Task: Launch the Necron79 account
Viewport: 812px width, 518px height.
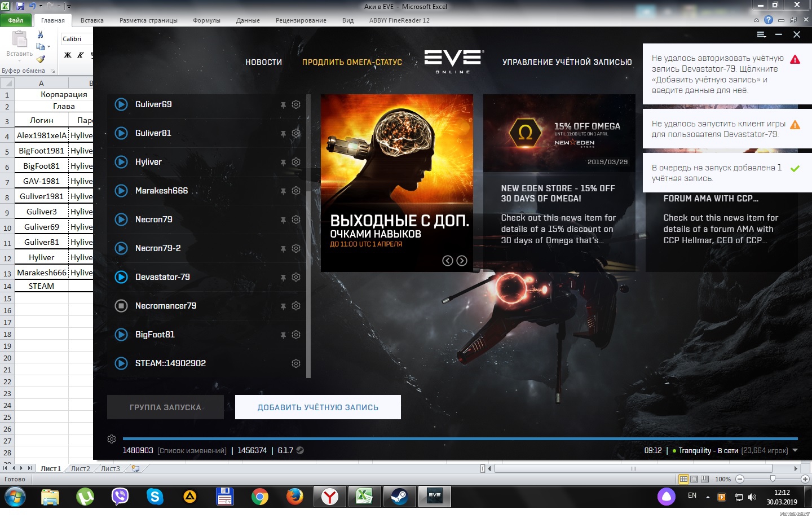Action: [x=121, y=220]
